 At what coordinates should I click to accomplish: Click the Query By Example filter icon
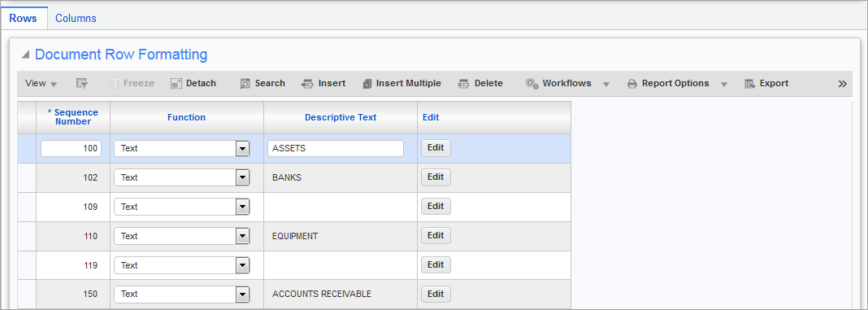[x=82, y=84]
